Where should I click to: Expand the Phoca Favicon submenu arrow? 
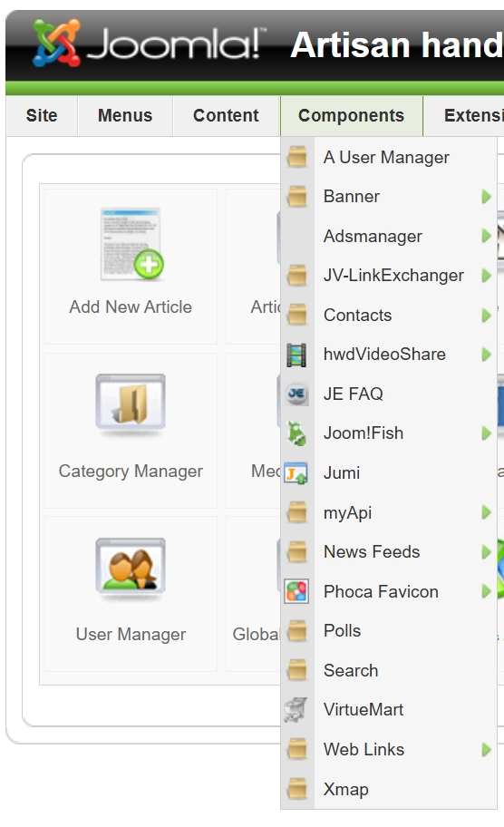coord(486,591)
